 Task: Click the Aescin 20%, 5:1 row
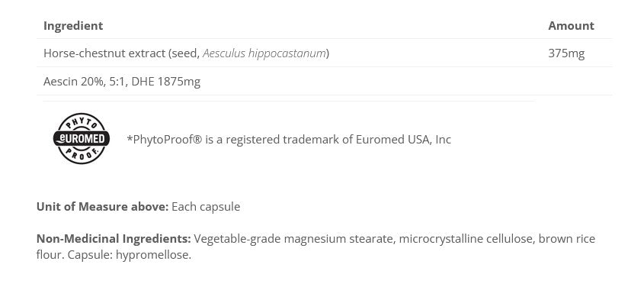(325, 82)
